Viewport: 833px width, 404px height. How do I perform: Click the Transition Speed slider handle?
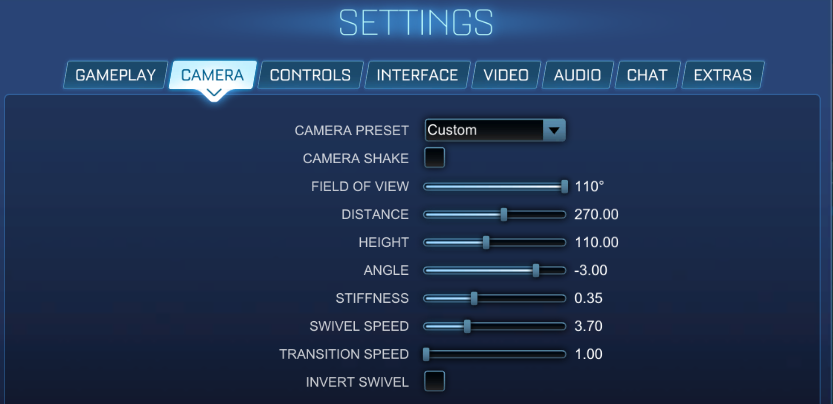(426, 354)
